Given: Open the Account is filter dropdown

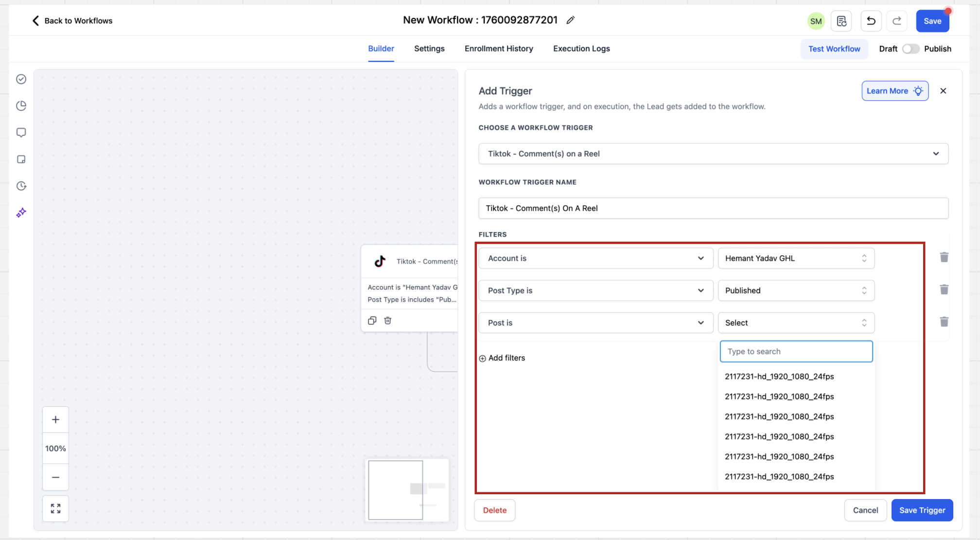Looking at the screenshot, I should pyautogui.click(x=595, y=258).
